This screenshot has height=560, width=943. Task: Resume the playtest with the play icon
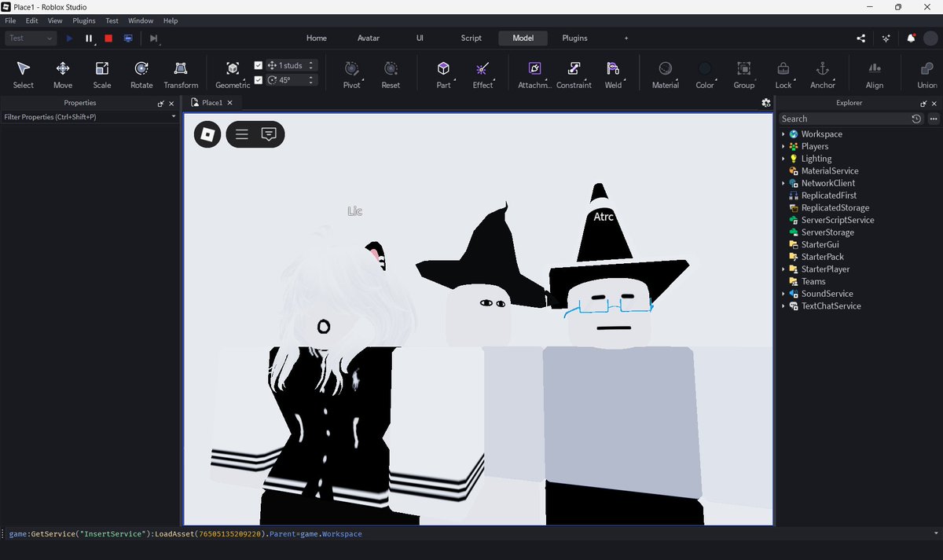click(x=70, y=38)
